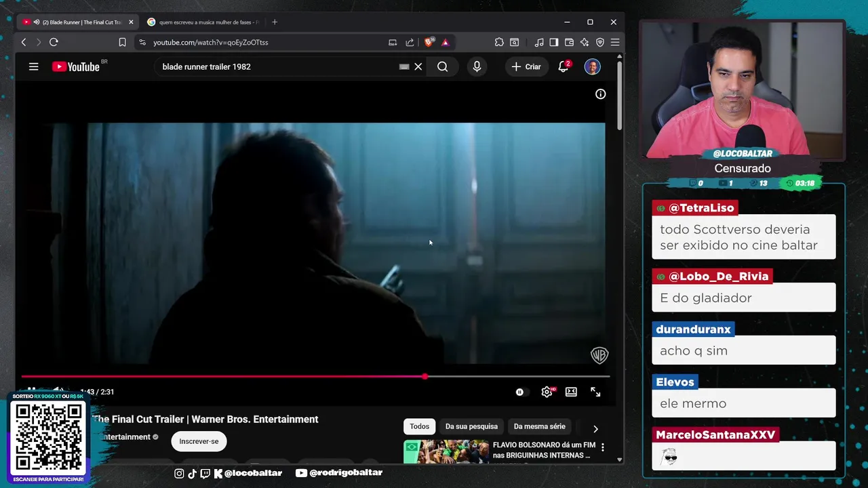Close the Blade Runner browser tab
The height and width of the screenshot is (488, 868).
(x=131, y=22)
